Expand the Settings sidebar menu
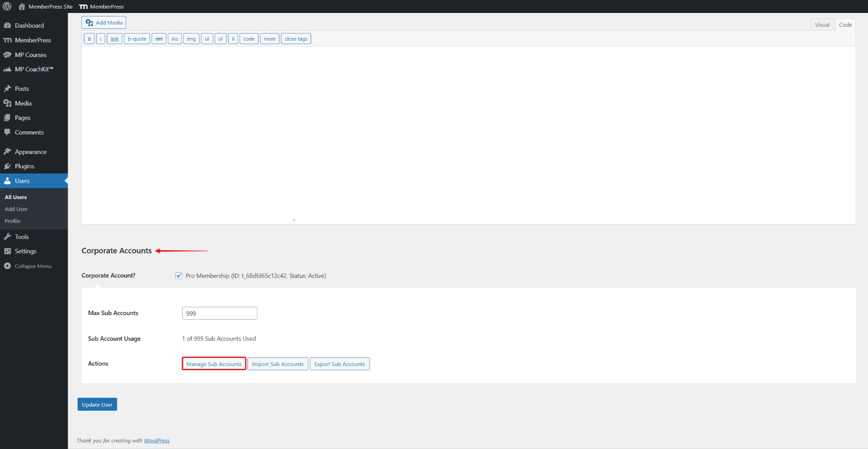Image resolution: width=868 pixels, height=449 pixels. pos(25,251)
